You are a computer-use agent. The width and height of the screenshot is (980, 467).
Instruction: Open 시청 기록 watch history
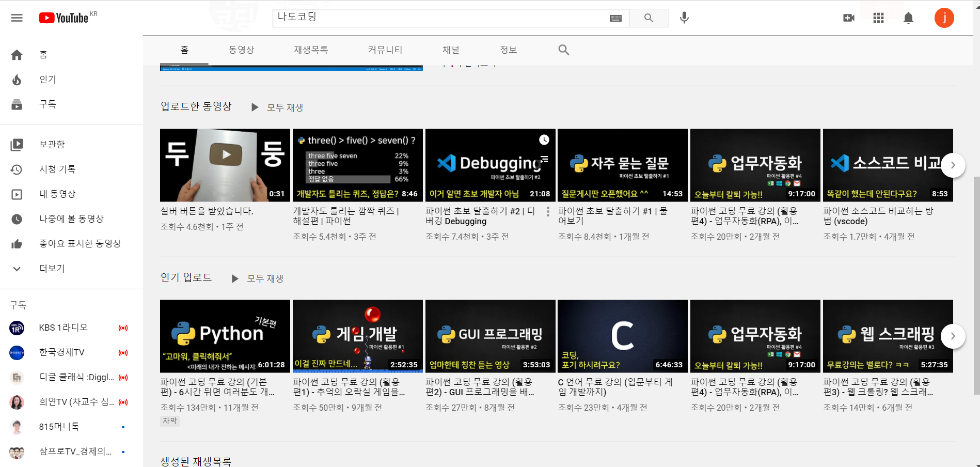(71, 169)
